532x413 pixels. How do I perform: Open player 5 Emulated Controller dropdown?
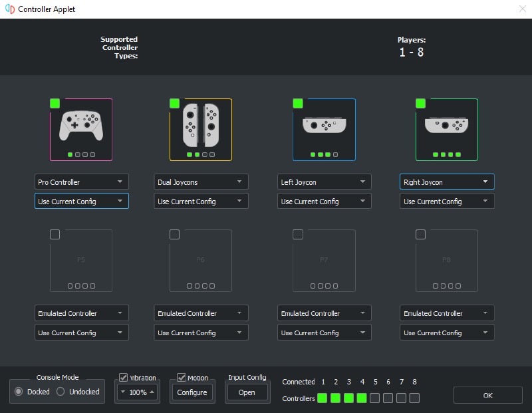[81, 313]
